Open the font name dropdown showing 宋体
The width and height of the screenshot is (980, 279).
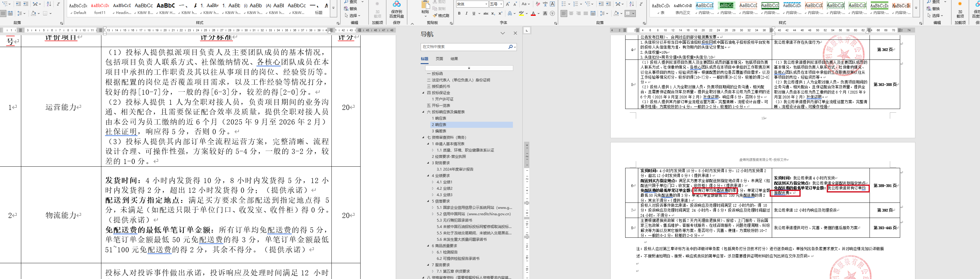486,4
